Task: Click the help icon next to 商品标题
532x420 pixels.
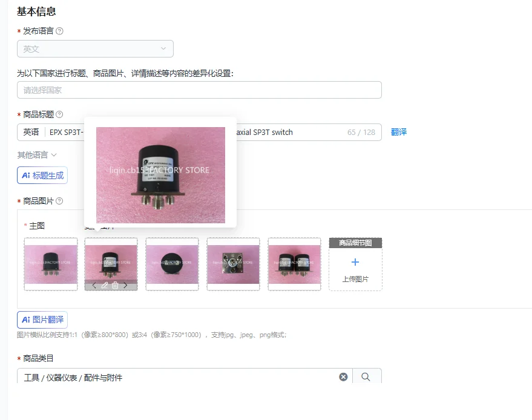Action: pos(59,114)
